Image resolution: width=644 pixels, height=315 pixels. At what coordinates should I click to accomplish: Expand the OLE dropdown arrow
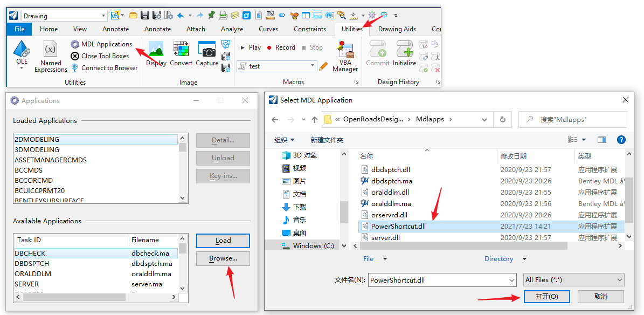(22, 69)
